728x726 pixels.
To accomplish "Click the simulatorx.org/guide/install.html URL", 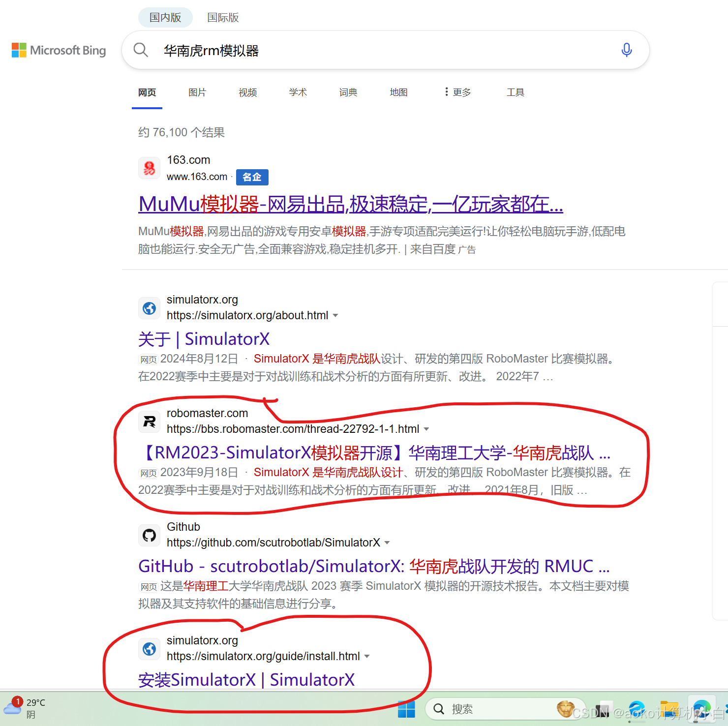I will point(263,656).
